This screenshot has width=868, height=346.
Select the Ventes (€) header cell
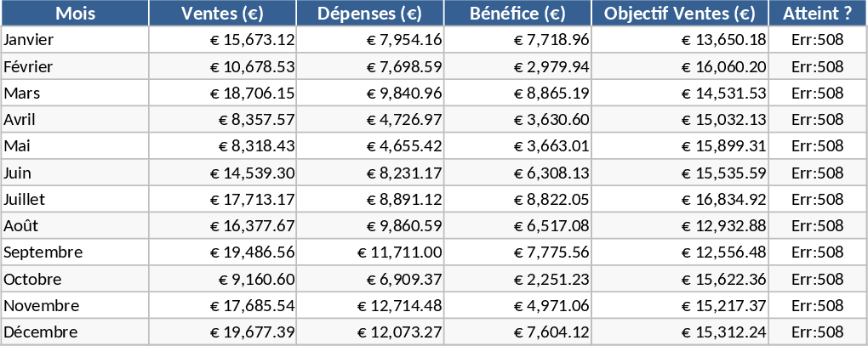(x=223, y=14)
